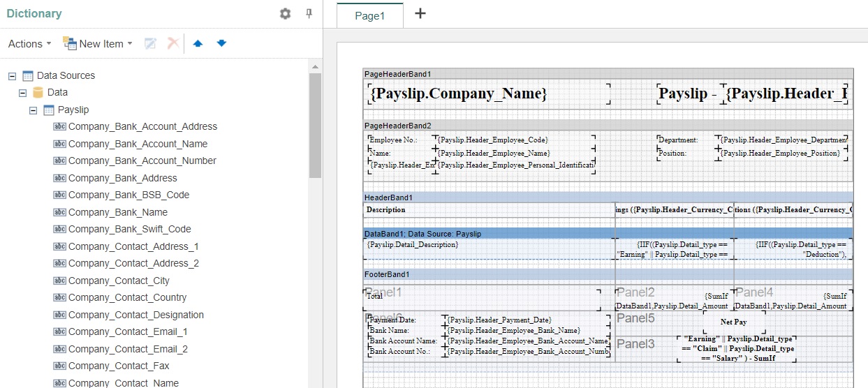Screen dimensions: 868x388
Task: Select the PageHeaderBand2 band header
Action: (x=608, y=126)
